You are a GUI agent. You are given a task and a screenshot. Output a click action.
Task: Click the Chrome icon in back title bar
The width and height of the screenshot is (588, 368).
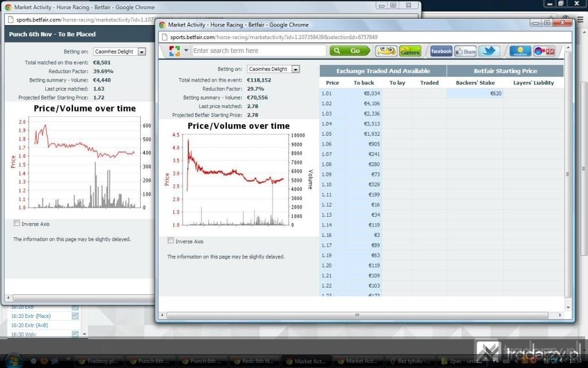point(8,7)
